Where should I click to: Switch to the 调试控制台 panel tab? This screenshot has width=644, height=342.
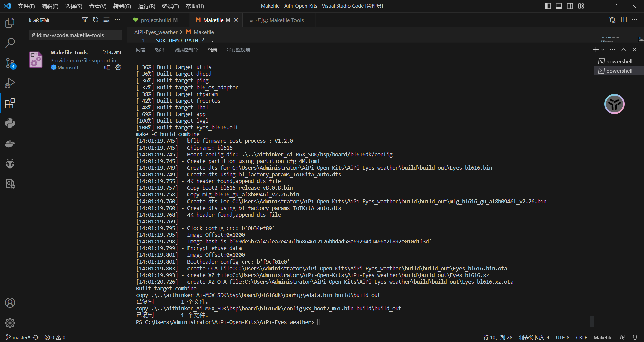(x=186, y=50)
